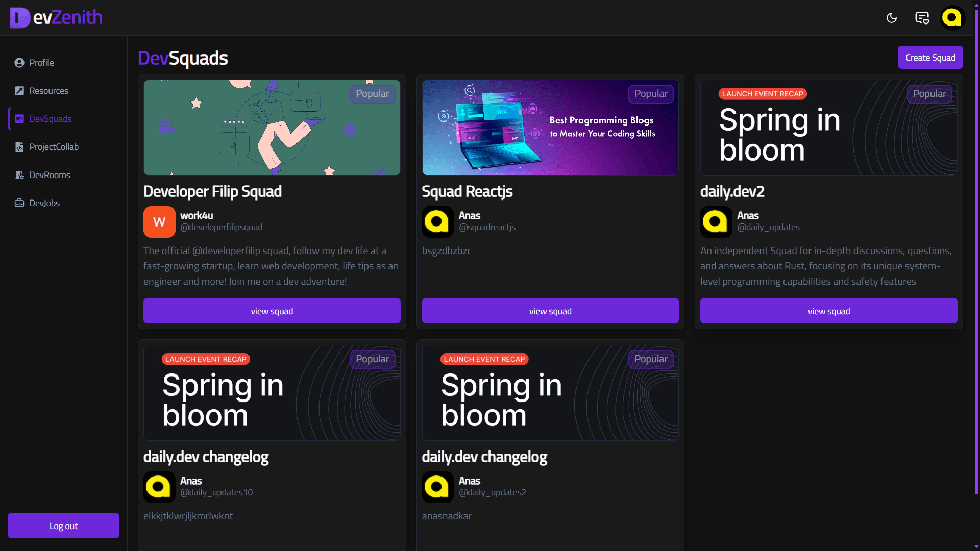This screenshot has height=551, width=980.
Task: Click the @daily_updates10 squad handle
Action: coord(216,492)
